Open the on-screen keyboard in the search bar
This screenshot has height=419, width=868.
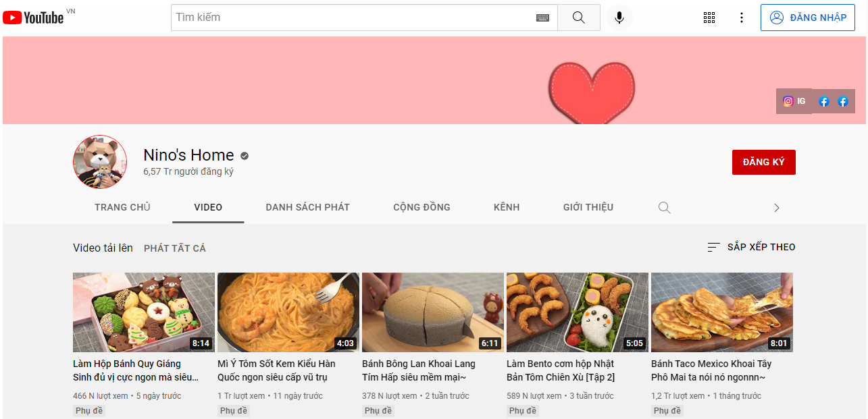pos(542,17)
